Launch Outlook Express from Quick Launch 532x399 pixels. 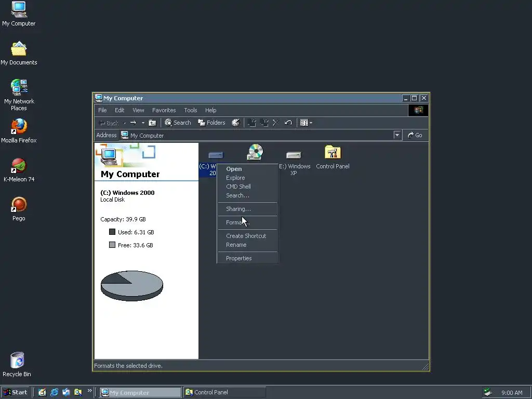(x=66, y=392)
